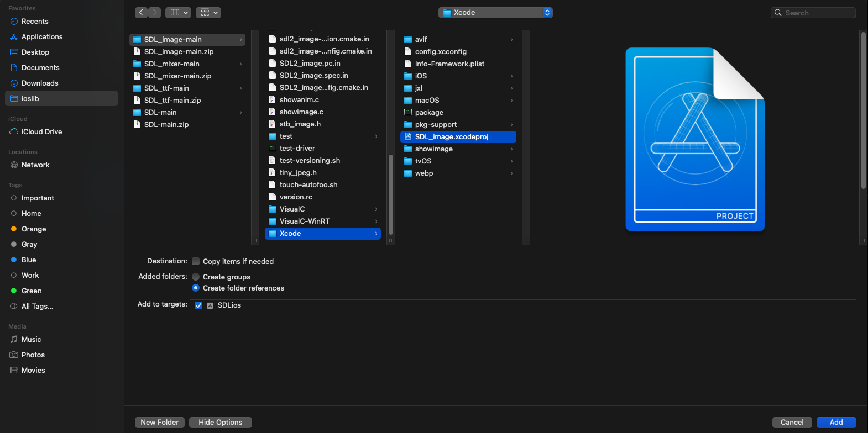868x433 pixels.
Task: Open iCloud Drive in the sidebar
Action: pos(61,131)
